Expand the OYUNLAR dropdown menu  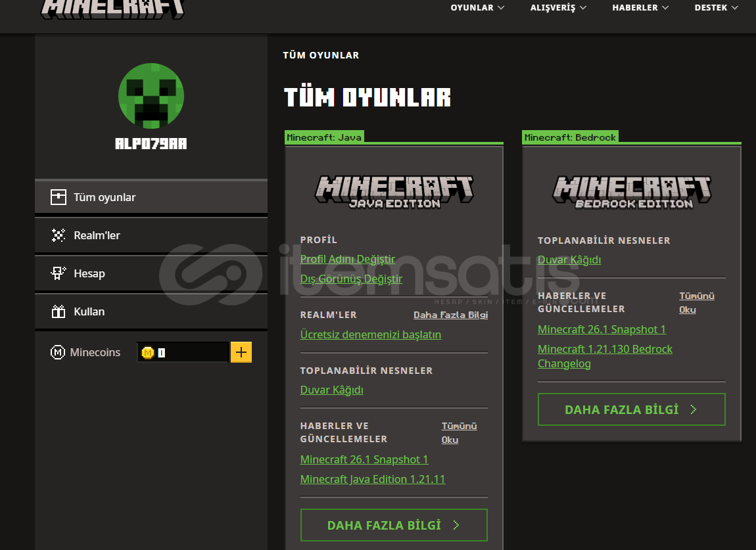[477, 8]
